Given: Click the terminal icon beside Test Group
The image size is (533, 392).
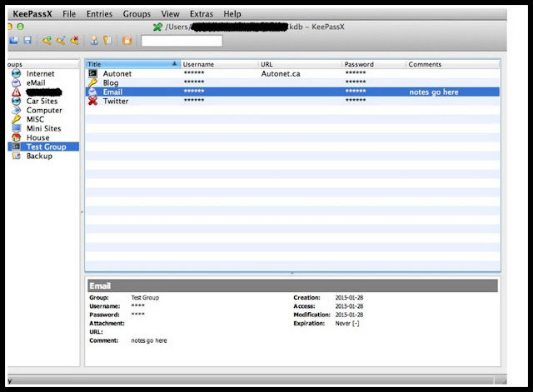Looking at the screenshot, I should click(17, 146).
